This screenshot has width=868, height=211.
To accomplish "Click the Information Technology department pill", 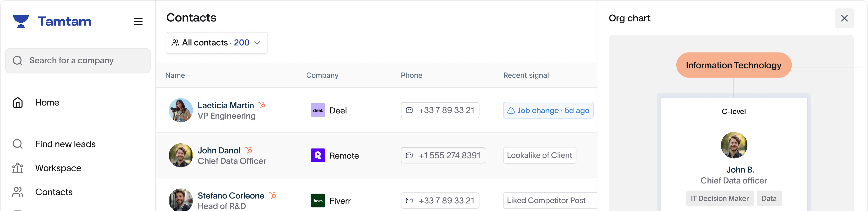I will click(733, 65).
